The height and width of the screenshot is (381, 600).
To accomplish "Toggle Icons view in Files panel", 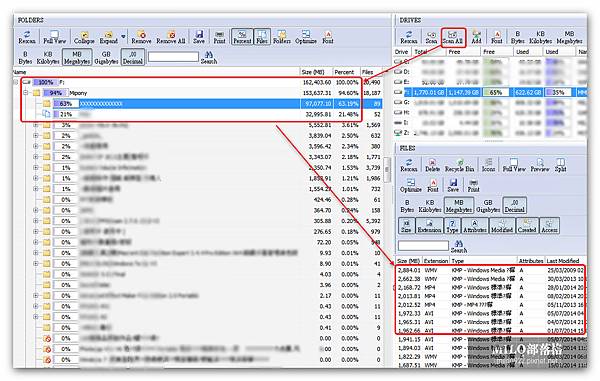I will (x=488, y=165).
